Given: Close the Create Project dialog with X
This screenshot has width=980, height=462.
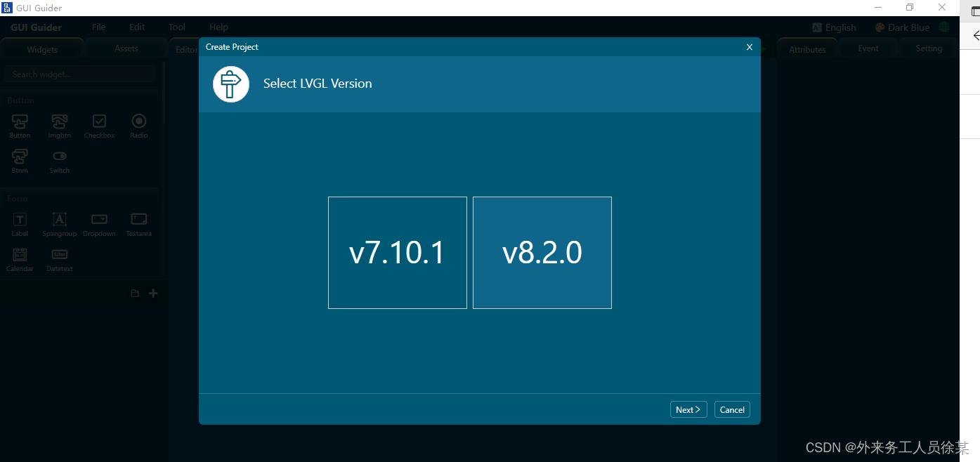Looking at the screenshot, I should coord(750,47).
